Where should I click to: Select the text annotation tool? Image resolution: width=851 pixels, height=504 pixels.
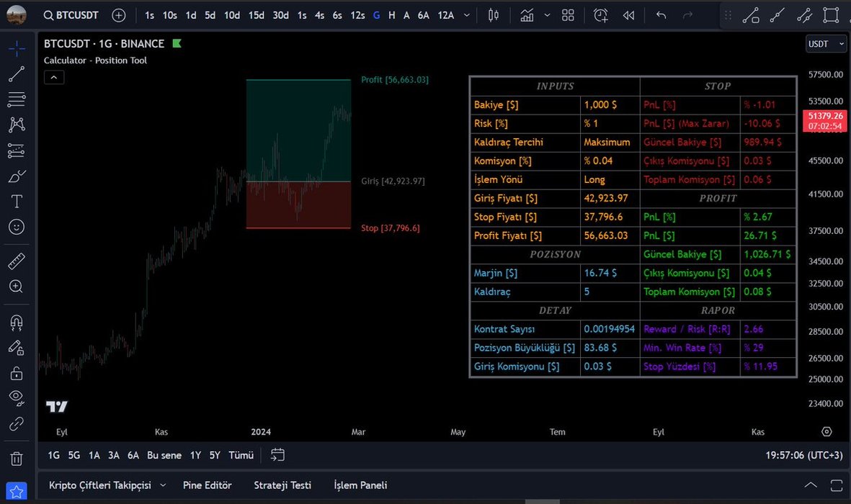(17, 202)
